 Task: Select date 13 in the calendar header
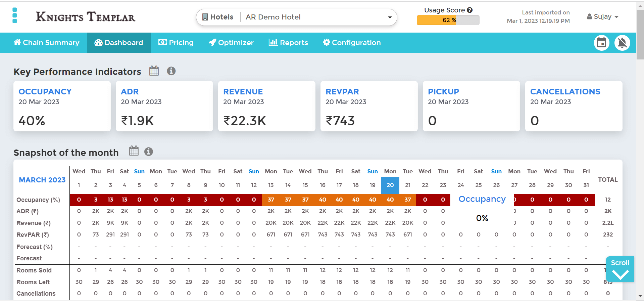tap(271, 185)
